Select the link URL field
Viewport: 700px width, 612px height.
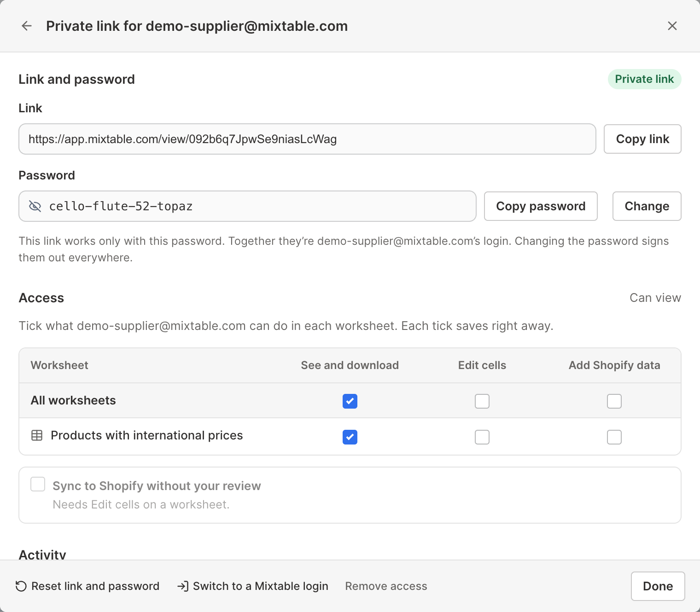(307, 139)
